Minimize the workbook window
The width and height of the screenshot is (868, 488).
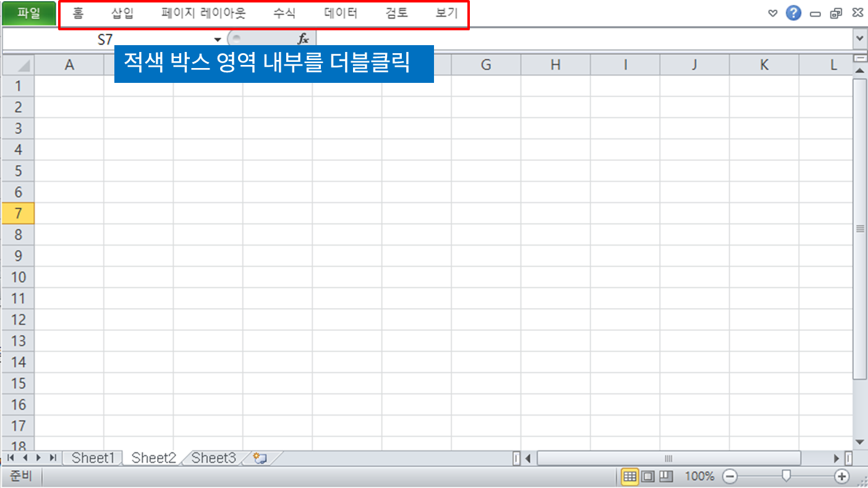pyautogui.click(x=815, y=14)
